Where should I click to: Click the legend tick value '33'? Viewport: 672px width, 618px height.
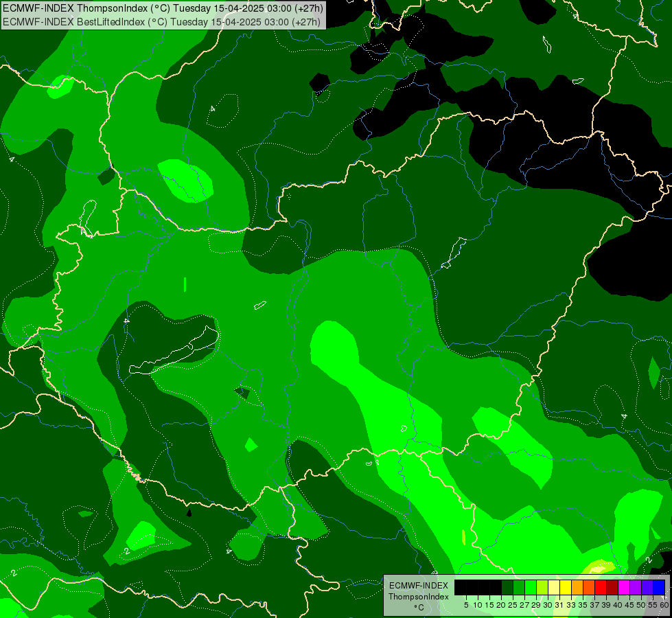(x=571, y=605)
